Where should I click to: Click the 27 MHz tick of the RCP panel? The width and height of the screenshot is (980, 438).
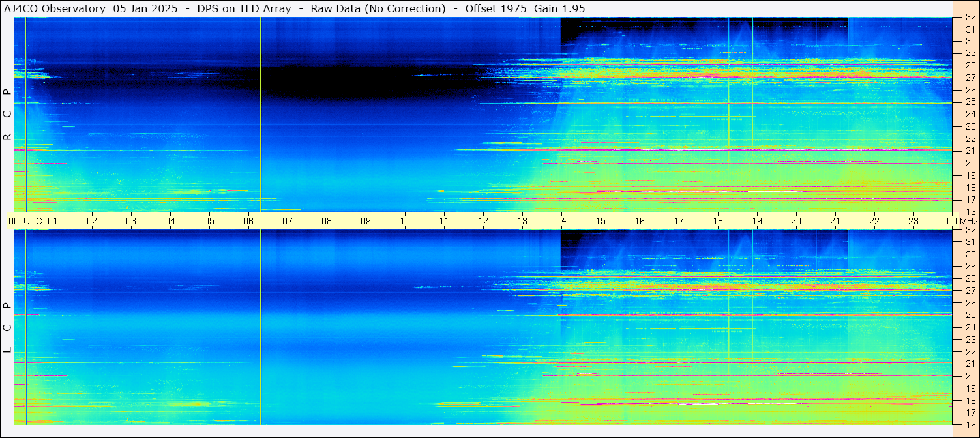coord(970,78)
